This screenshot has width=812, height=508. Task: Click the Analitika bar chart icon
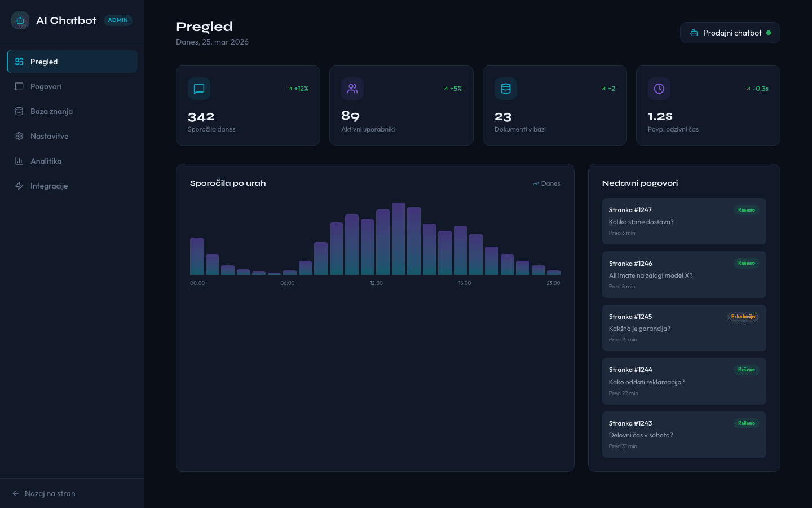(19, 161)
